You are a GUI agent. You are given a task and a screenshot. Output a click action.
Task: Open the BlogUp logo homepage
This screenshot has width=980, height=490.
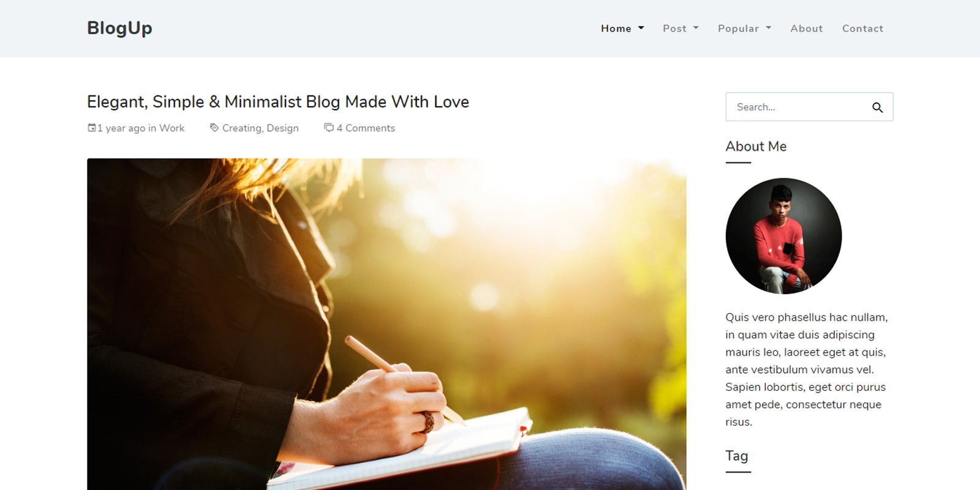click(x=119, y=28)
